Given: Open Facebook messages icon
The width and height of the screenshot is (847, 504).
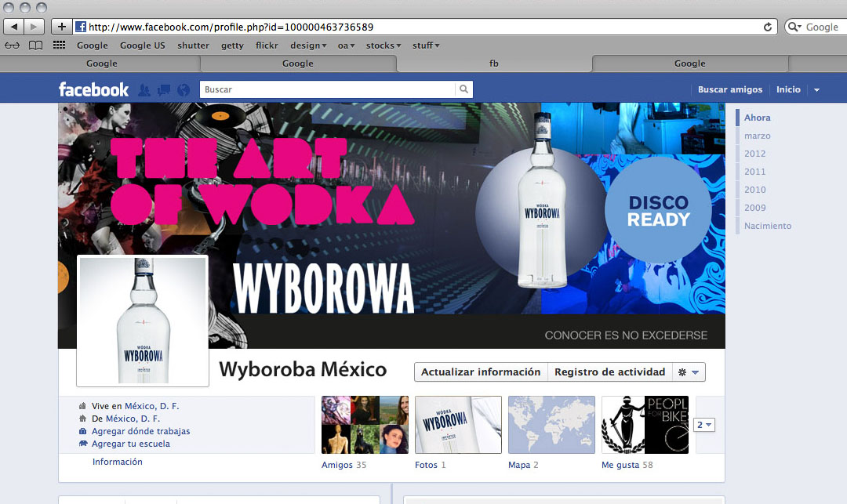Looking at the screenshot, I should (x=164, y=89).
